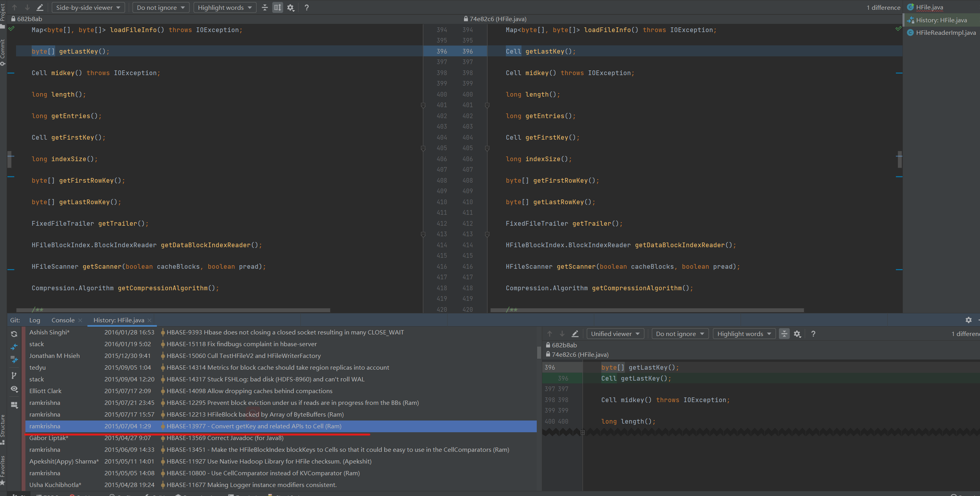Expand top Highlight words dropdown
Image resolution: width=980 pixels, height=496 pixels.
click(x=225, y=7)
